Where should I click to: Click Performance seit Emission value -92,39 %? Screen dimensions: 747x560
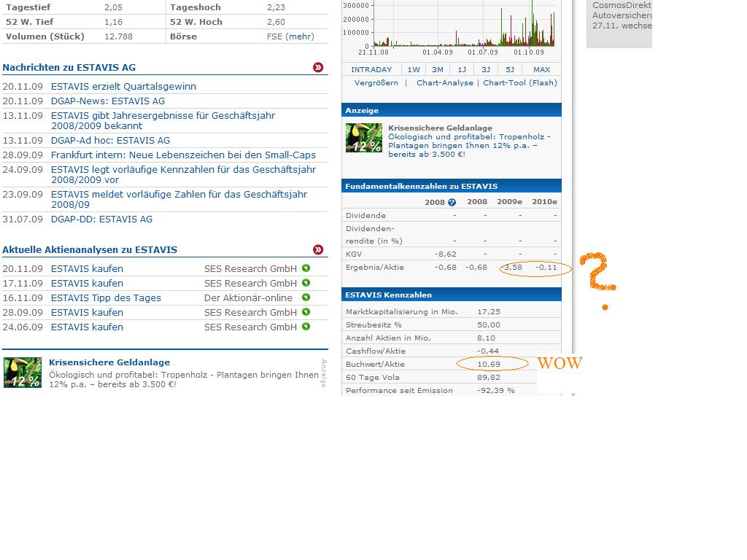(496, 391)
